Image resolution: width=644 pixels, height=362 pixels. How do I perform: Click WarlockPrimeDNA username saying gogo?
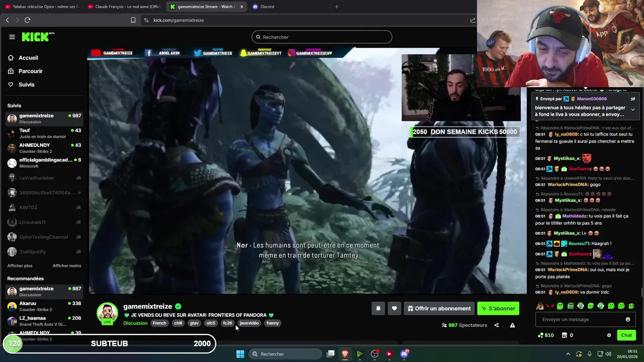pos(568,185)
